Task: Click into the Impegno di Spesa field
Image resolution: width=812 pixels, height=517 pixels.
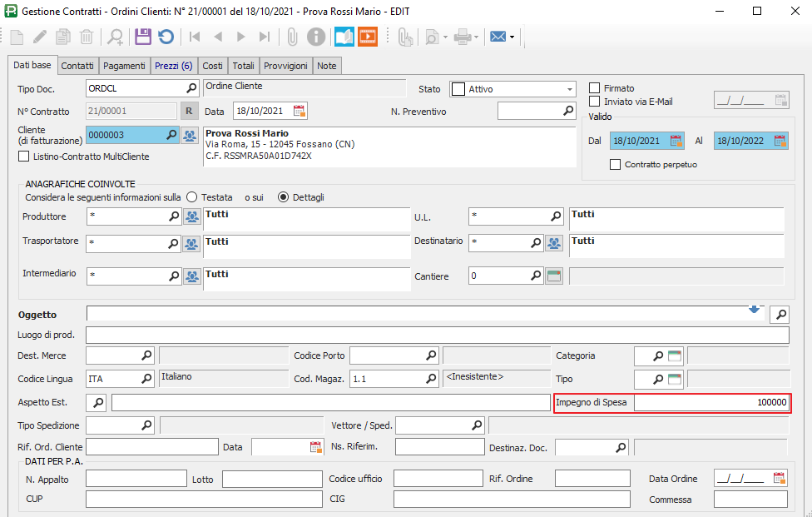Action: click(711, 403)
